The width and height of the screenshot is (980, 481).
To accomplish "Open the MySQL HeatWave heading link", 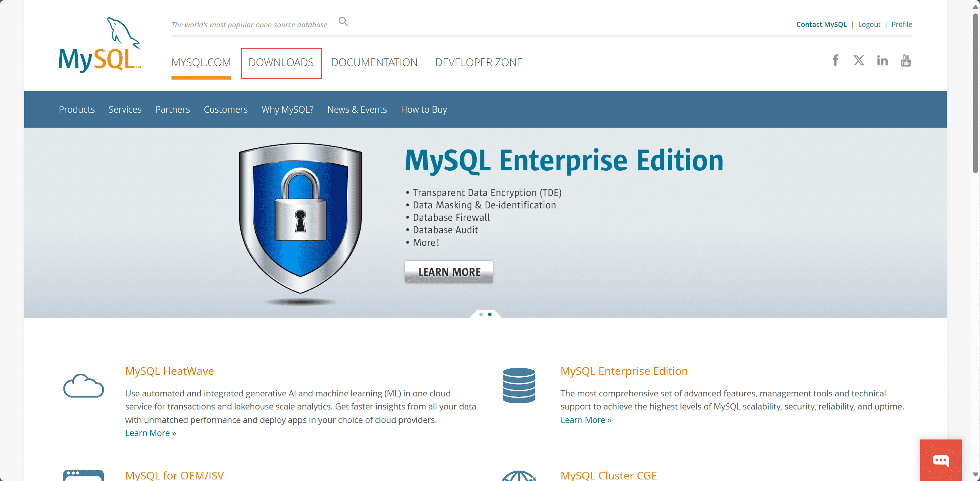I will click(x=169, y=371).
